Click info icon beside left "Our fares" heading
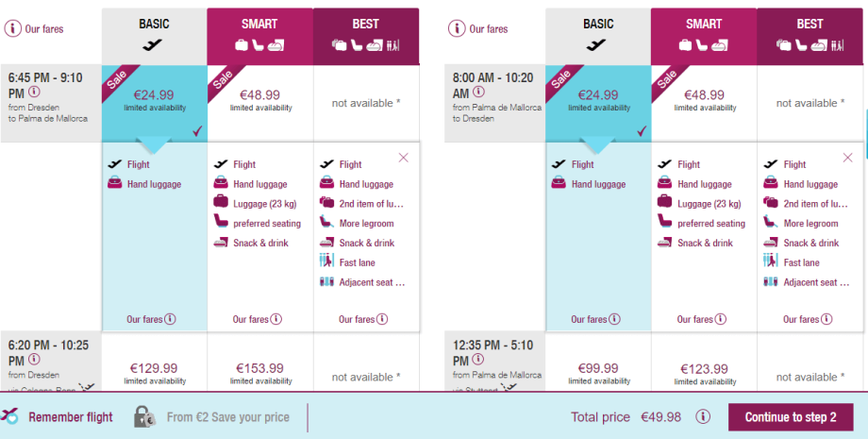This screenshot has height=439, width=868. [13, 28]
